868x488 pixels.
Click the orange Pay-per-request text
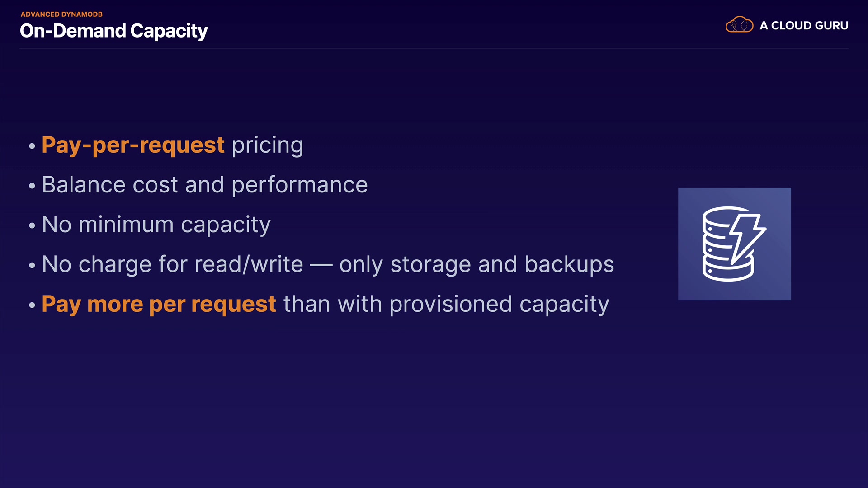[x=133, y=145]
